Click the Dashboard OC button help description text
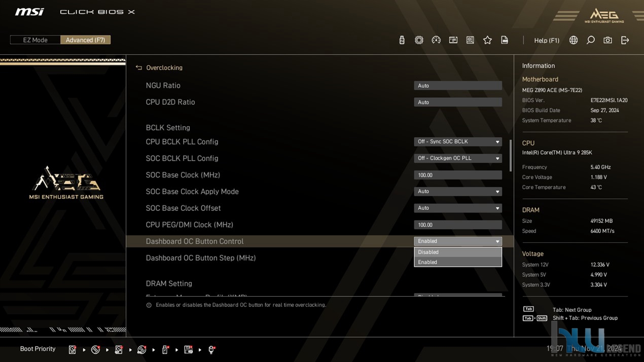The width and height of the screenshot is (644, 362). click(241, 305)
